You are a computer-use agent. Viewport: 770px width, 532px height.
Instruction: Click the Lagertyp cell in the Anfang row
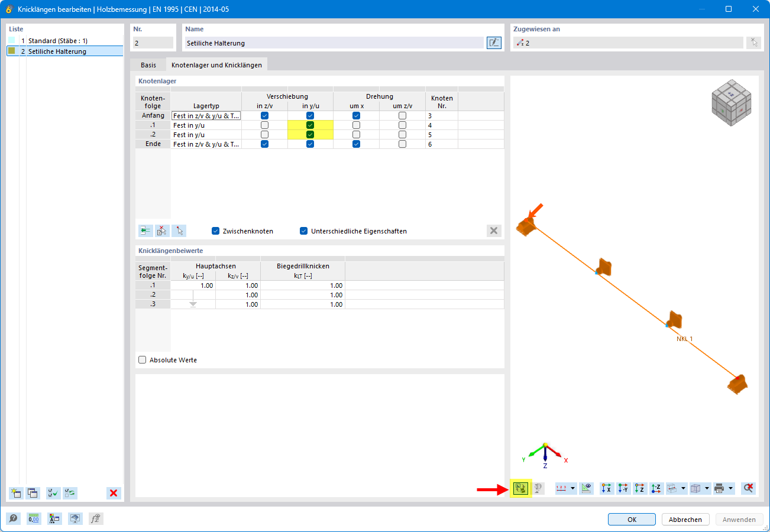pyautogui.click(x=206, y=116)
